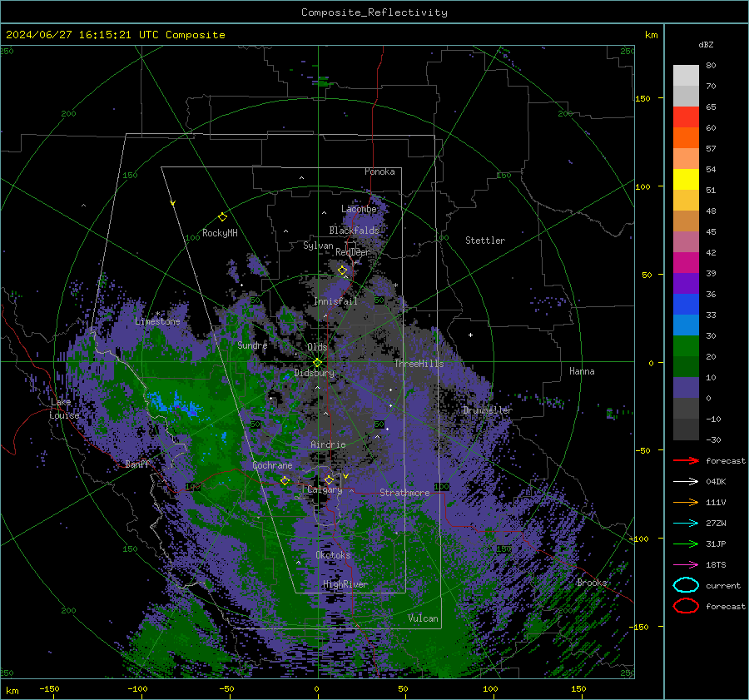Image resolution: width=749 pixels, height=700 pixels.
Task: Click the Cochrane city label
Action: [x=272, y=465]
